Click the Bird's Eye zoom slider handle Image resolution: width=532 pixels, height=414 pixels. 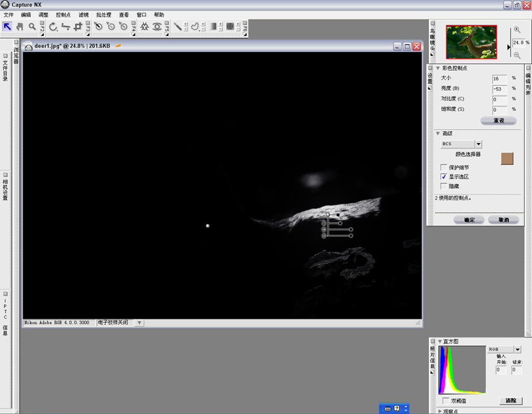(x=509, y=47)
